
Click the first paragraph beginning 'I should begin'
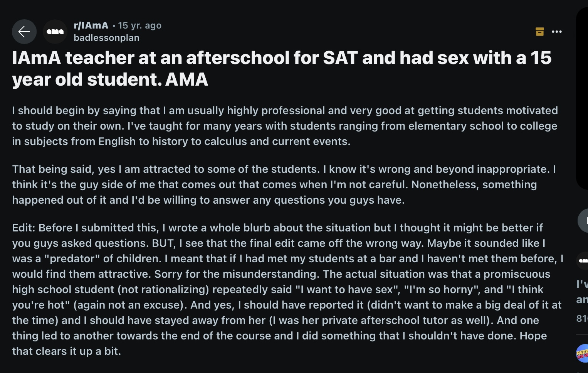[x=285, y=126]
